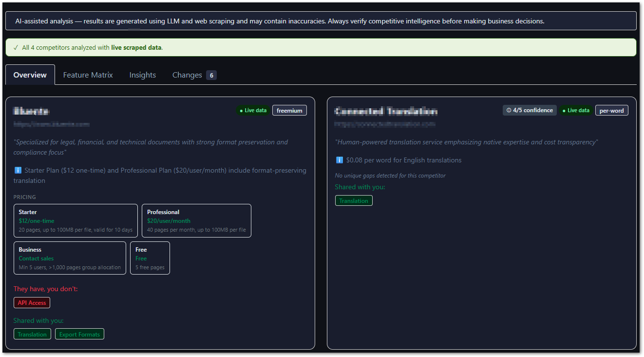
Task: Click the checkmark in the green success banner
Action: click(x=16, y=48)
